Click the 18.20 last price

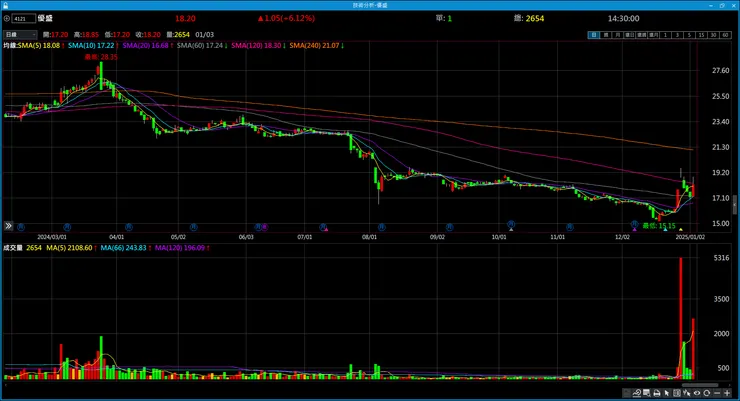tap(185, 18)
